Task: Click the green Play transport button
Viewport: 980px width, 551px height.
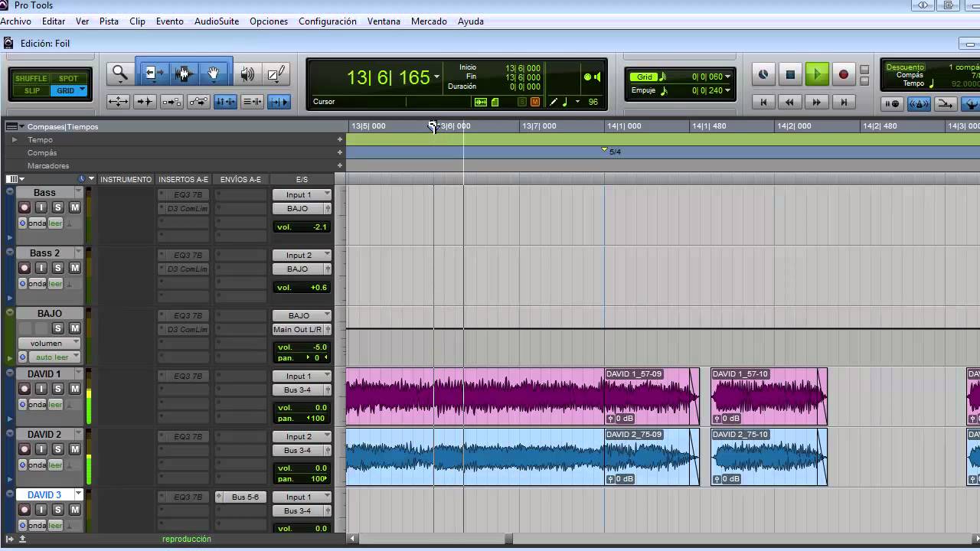Action: coord(817,74)
